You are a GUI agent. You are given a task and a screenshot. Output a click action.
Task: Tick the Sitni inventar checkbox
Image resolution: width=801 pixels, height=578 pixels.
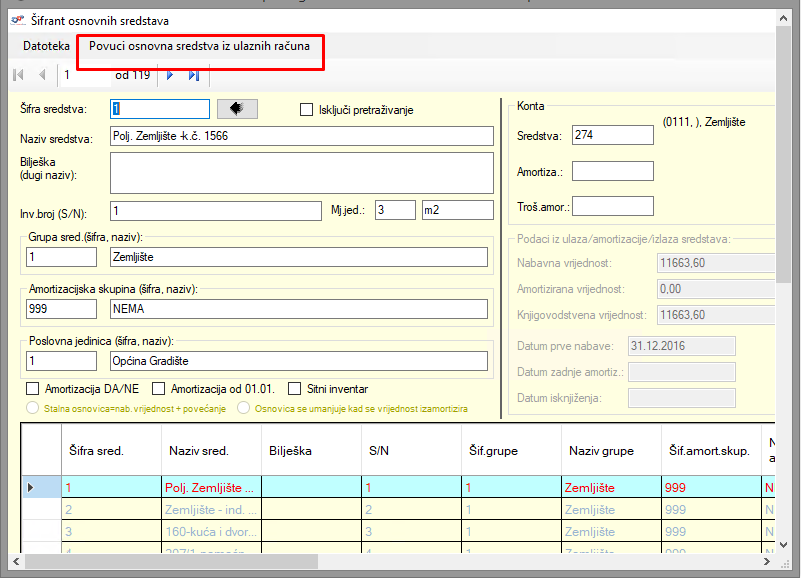click(295, 388)
